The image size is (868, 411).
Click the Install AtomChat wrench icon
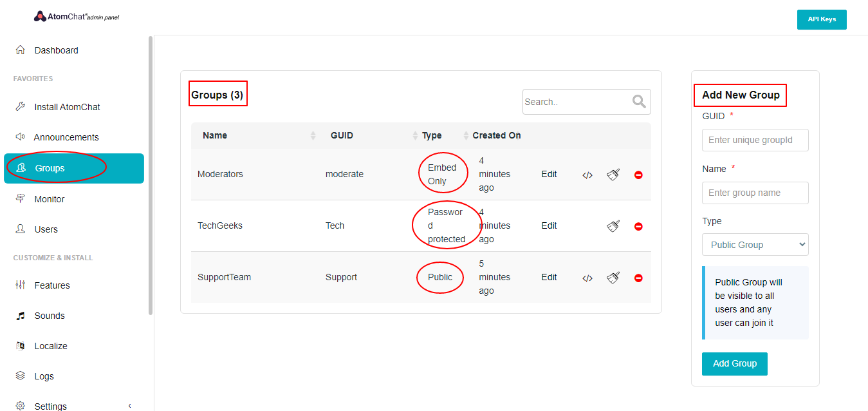pos(21,106)
